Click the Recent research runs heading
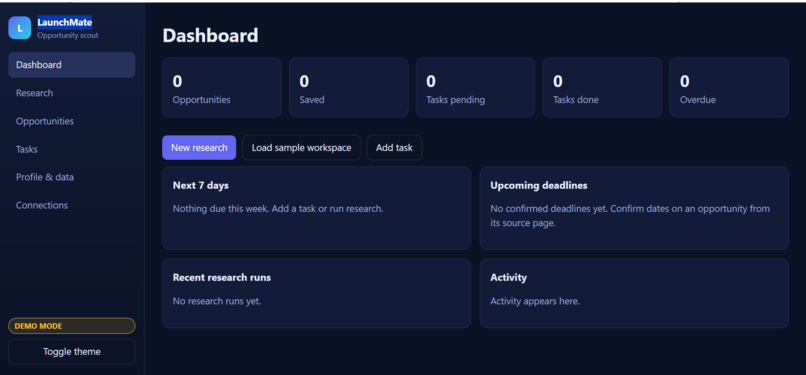Screen dimensions: 806x375 click(x=222, y=277)
